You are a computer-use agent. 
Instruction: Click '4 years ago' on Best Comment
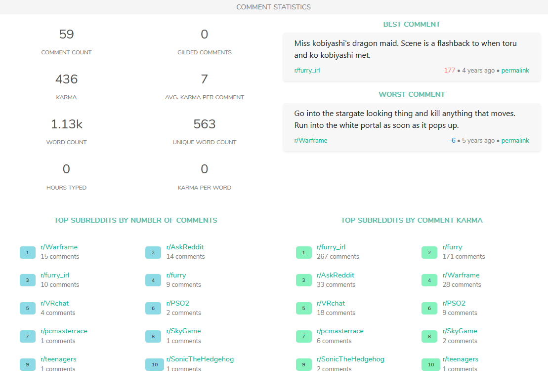pos(478,70)
